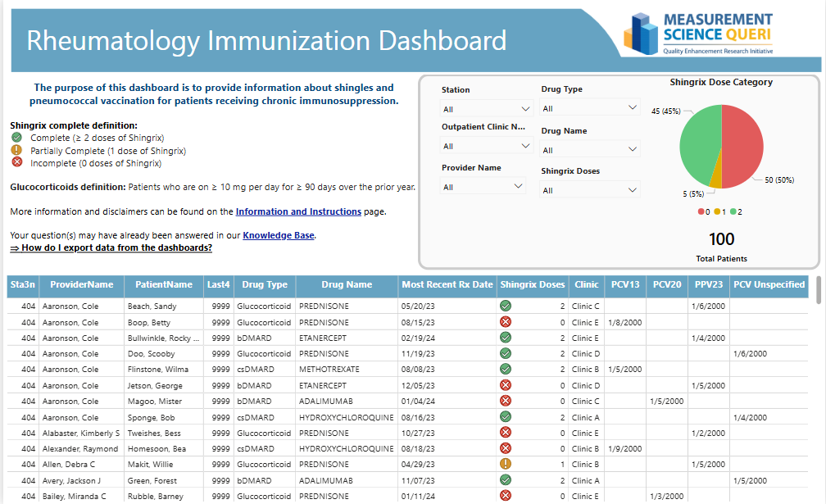Image resolution: width=826 pixels, height=504 pixels.
Task: Open the Provider Name dropdown
Action: point(483,187)
